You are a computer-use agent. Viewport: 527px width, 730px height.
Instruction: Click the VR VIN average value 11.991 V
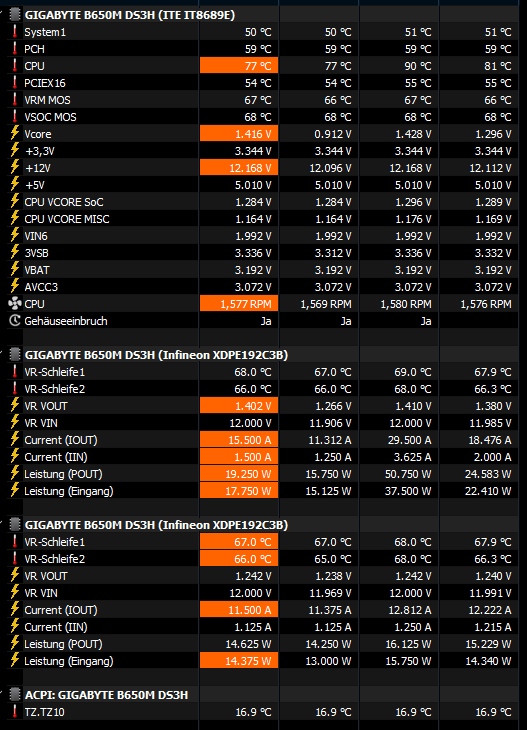[x=491, y=593]
